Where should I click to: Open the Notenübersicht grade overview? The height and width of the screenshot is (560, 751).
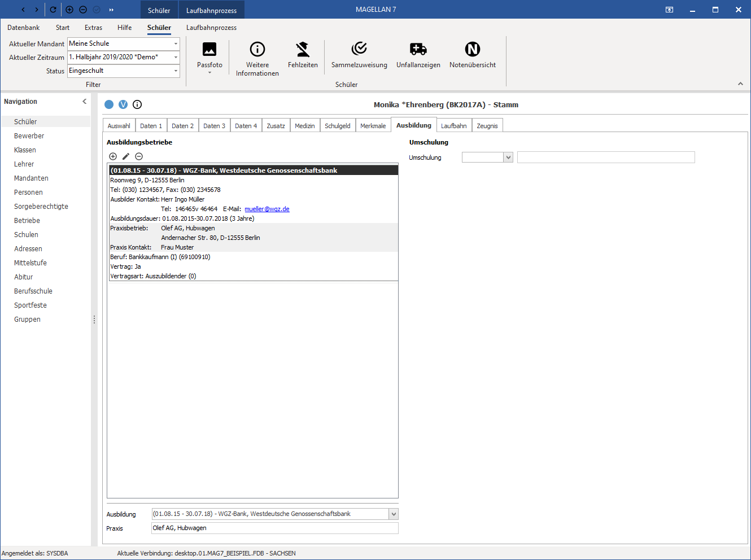point(473,56)
